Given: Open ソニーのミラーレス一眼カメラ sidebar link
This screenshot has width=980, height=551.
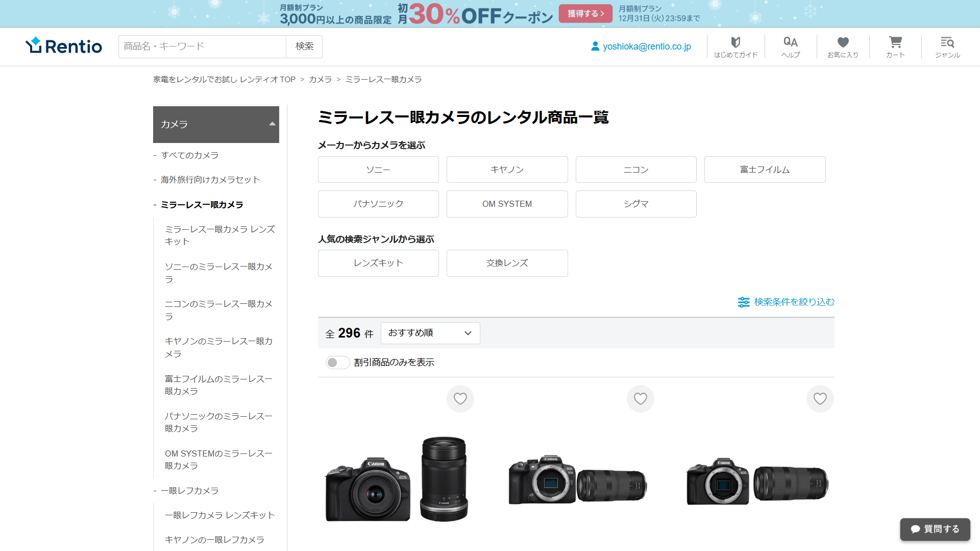Looking at the screenshot, I should [x=219, y=273].
